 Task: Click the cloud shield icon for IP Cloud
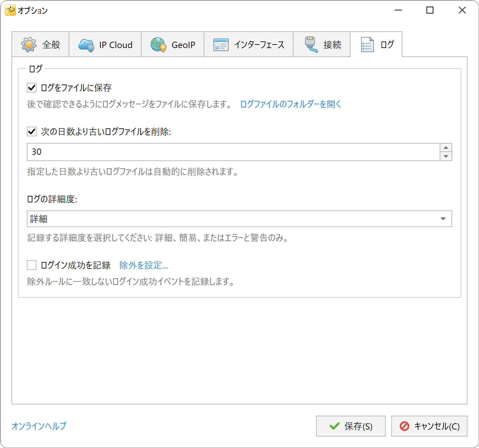[86, 45]
